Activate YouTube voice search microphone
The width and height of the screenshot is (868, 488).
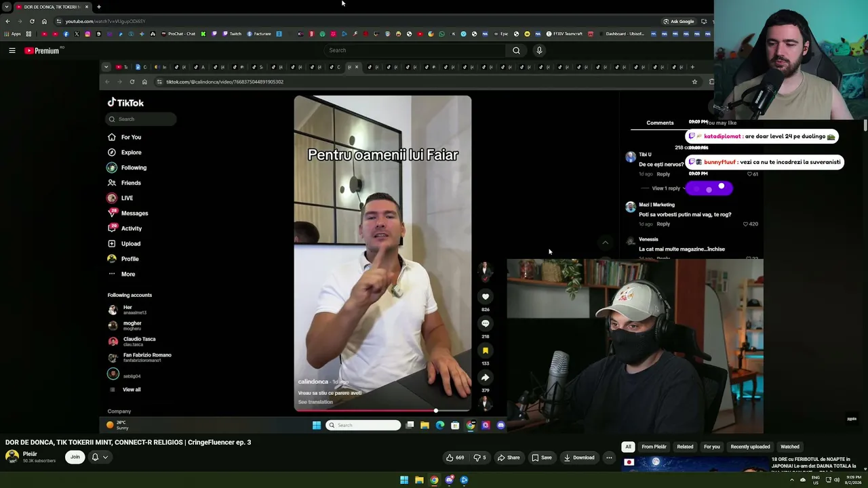(x=539, y=50)
